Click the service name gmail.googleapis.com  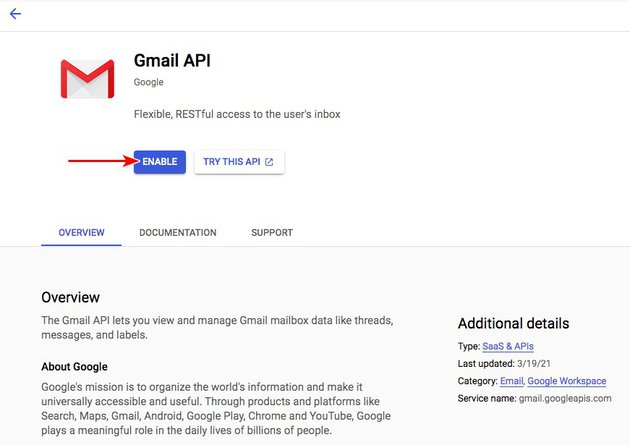pos(565,398)
